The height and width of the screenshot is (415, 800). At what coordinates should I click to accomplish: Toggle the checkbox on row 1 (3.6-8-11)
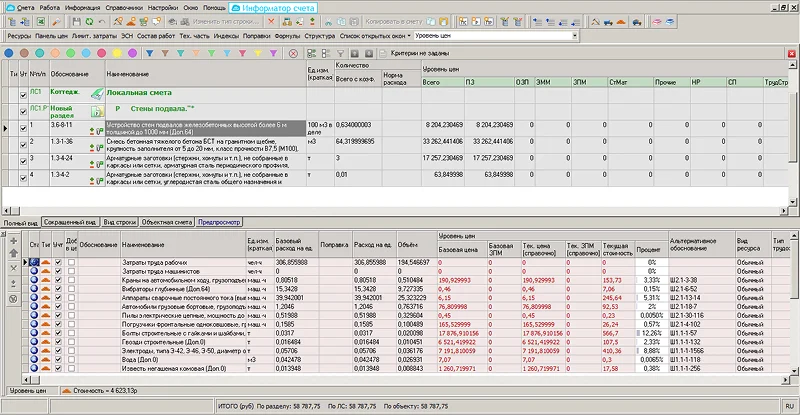click(24, 127)
